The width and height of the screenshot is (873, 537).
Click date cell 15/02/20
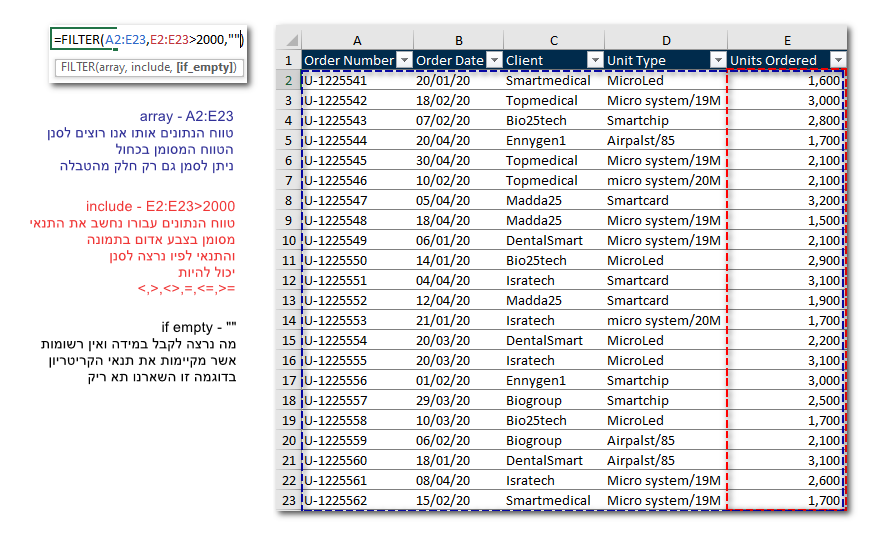click(458, 500)
